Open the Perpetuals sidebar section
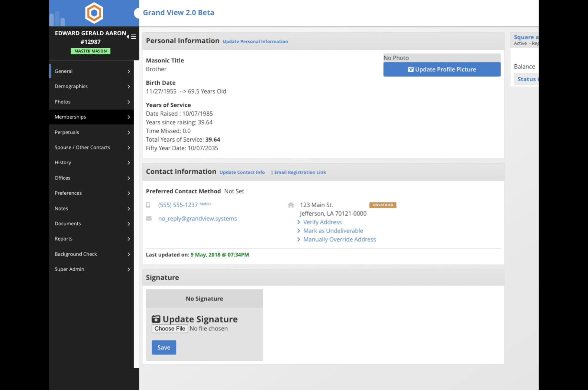 (x=92, y=132)
